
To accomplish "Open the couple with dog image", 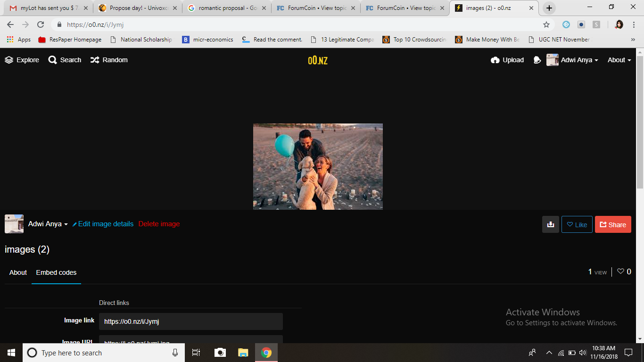I will 318,166.
